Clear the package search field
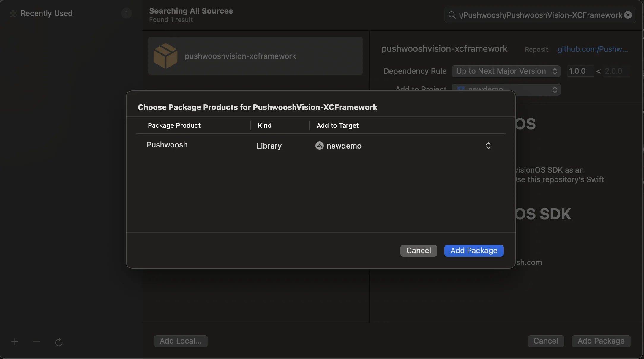The image size is (644, 359). pos(628,15)
